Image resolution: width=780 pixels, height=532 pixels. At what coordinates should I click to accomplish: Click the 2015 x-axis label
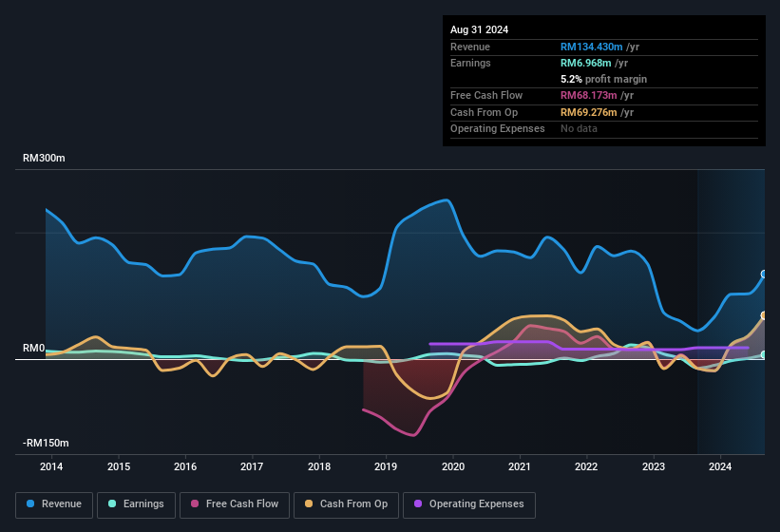point(119,466)
